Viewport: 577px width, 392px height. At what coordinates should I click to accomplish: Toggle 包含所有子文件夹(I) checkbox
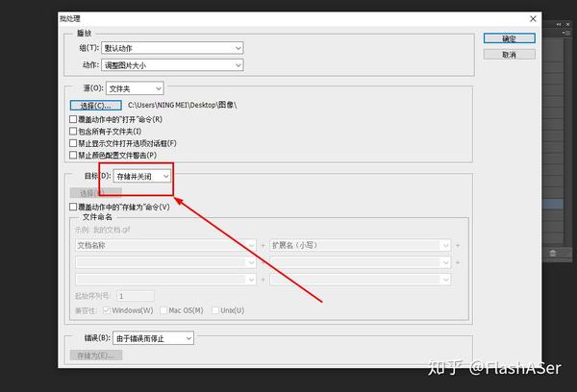point(73,132)
